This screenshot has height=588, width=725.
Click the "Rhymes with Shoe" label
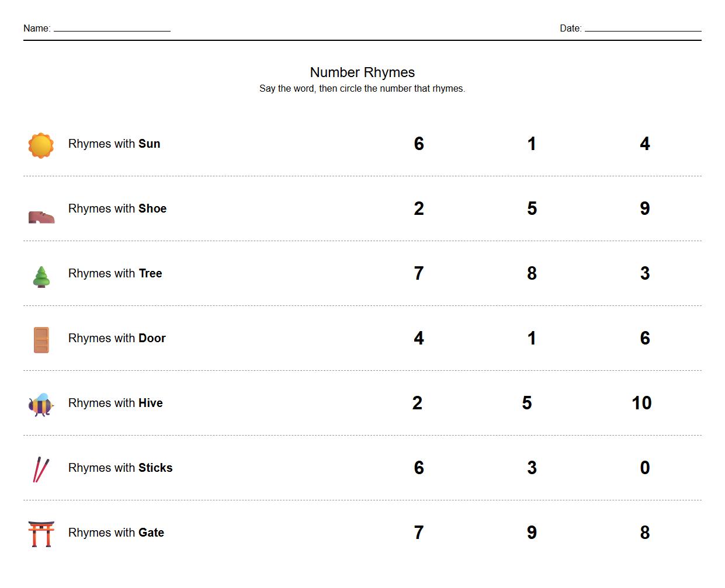point(117,208)
